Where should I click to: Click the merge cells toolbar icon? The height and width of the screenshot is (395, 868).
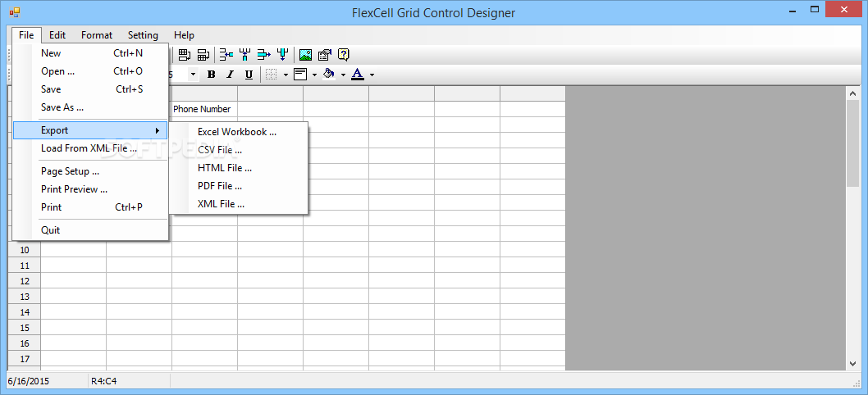coord(184,55)
